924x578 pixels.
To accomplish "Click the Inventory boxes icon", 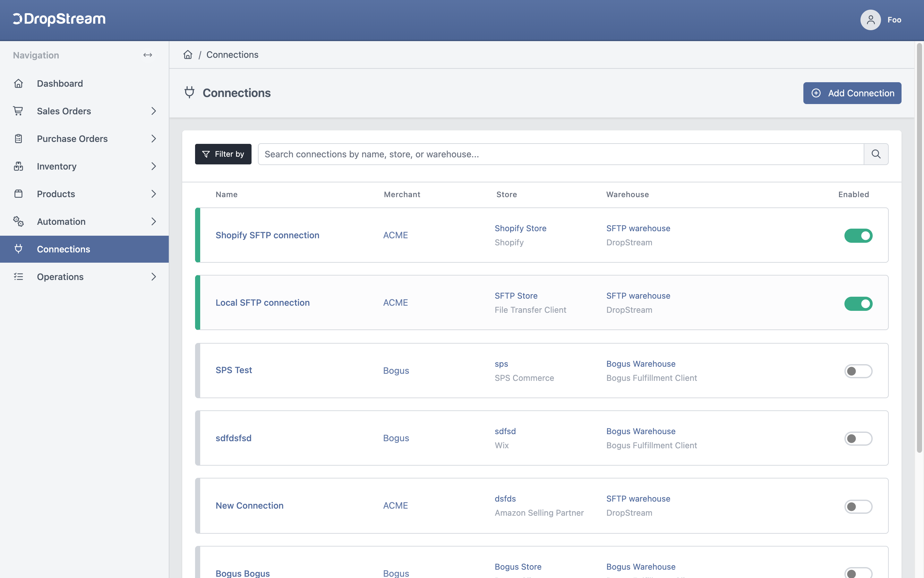I will click(x=18, y=166).
